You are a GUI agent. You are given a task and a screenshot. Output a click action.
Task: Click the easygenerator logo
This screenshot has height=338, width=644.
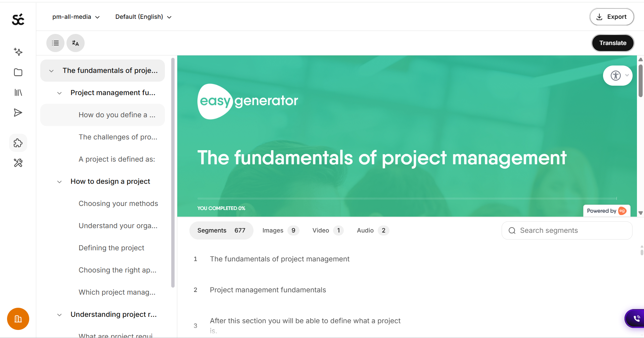click(248, 101)
